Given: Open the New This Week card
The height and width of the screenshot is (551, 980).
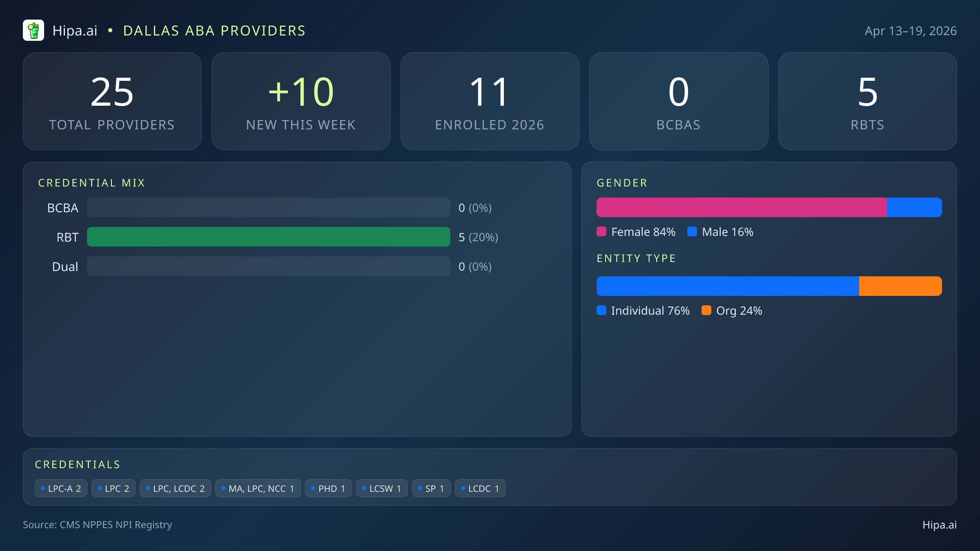Looking at the screenshot, I should click(301, 101).
